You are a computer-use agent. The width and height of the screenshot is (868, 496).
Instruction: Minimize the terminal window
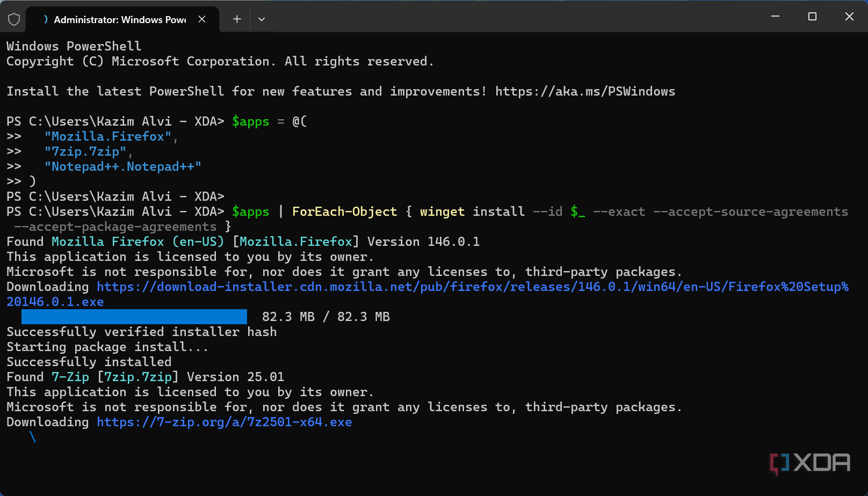(775, 17)
